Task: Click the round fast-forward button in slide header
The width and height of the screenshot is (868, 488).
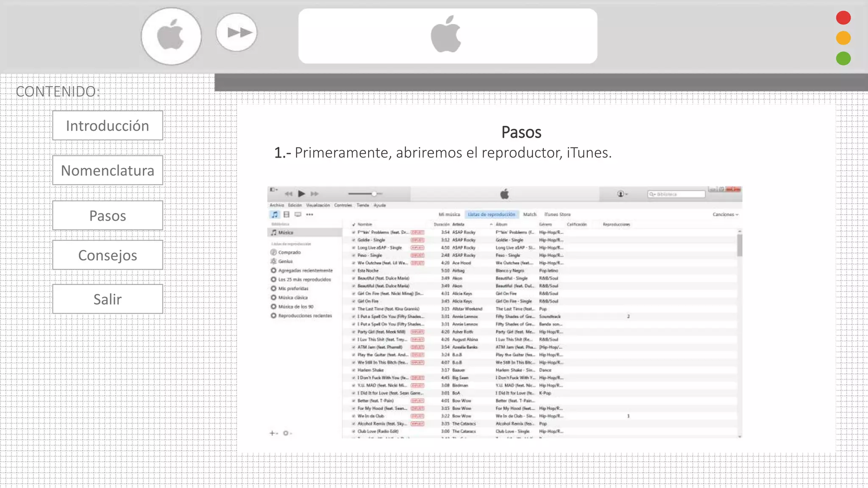Action: click(236, 32)
